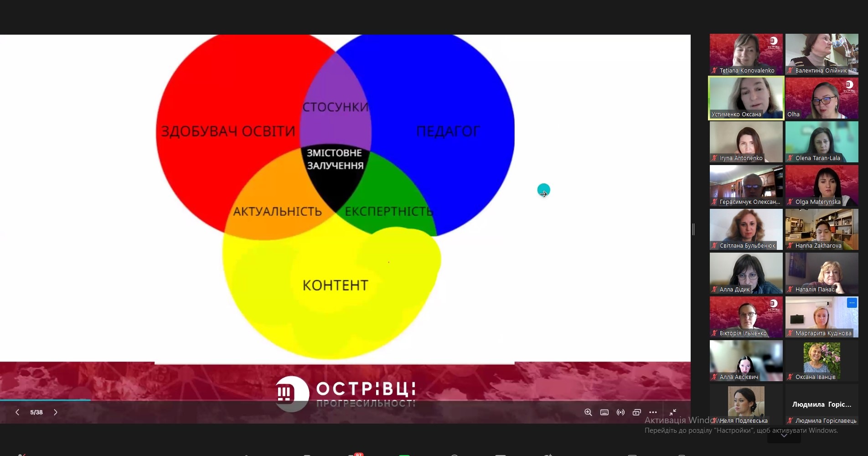
Task: Select Olga Materynska's video tile
Action: coord(822,186)
